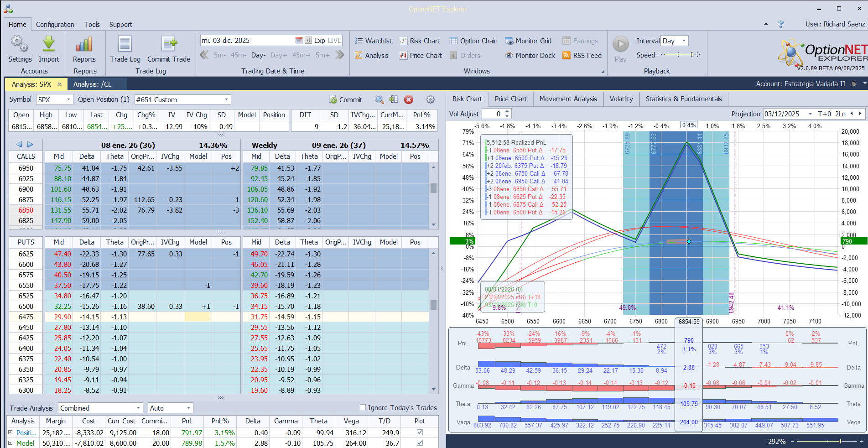
Task: Go to previous expiration with left arrow
Action: [19, 145]
